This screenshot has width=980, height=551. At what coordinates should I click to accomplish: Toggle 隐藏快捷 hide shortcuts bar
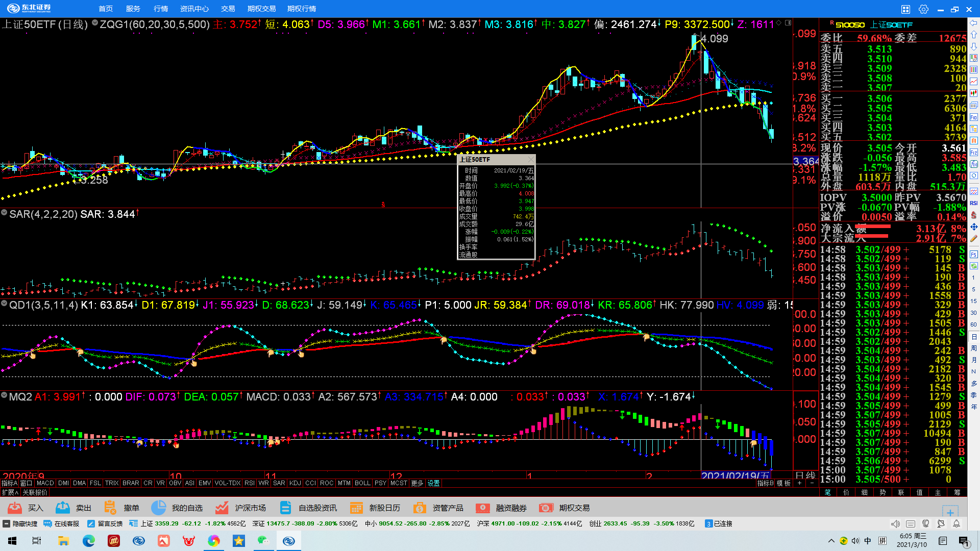pos(20,523)
